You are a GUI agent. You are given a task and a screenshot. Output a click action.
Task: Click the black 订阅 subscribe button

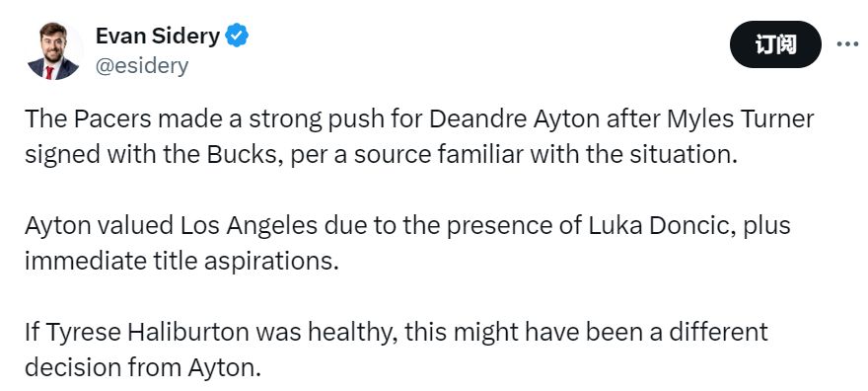click(x=775, y=44)
